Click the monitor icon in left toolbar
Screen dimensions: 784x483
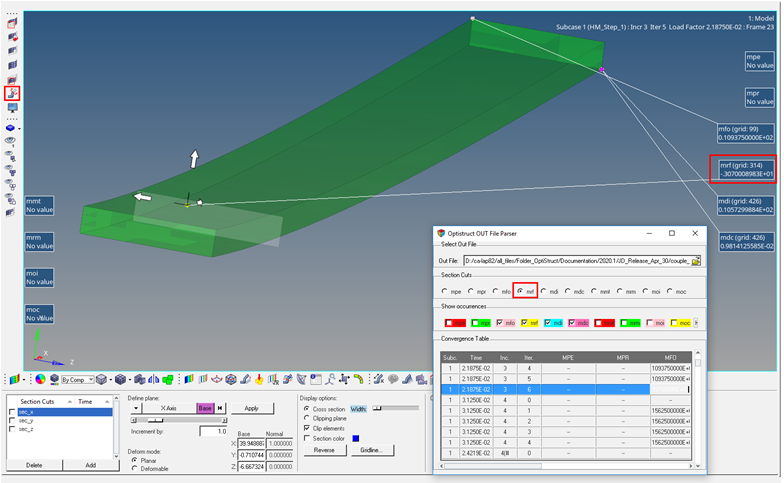point(13,108)
